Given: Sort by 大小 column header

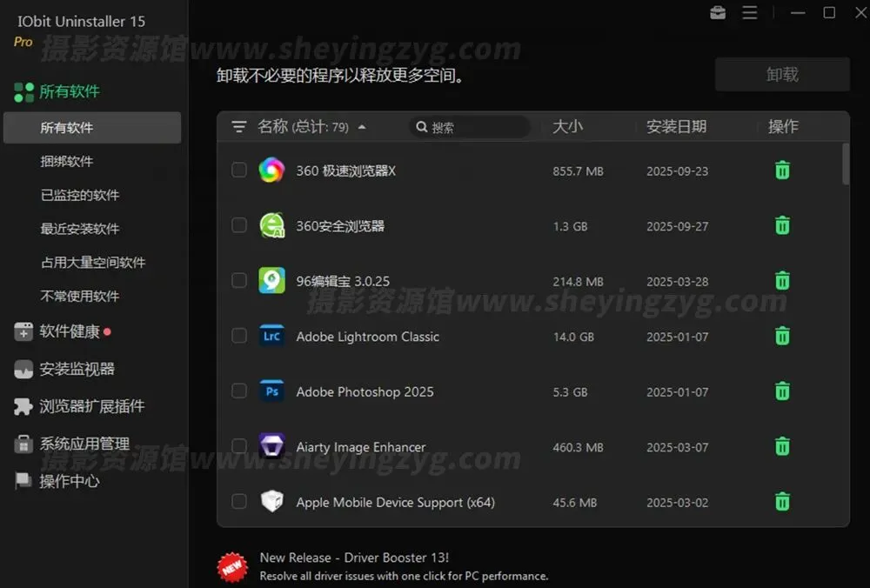Looking at the screenshot, I should click(x=567, y=126).
